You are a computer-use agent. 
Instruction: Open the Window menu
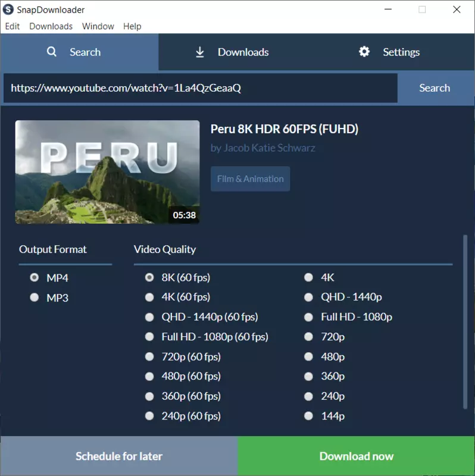(x=98, y=26)
